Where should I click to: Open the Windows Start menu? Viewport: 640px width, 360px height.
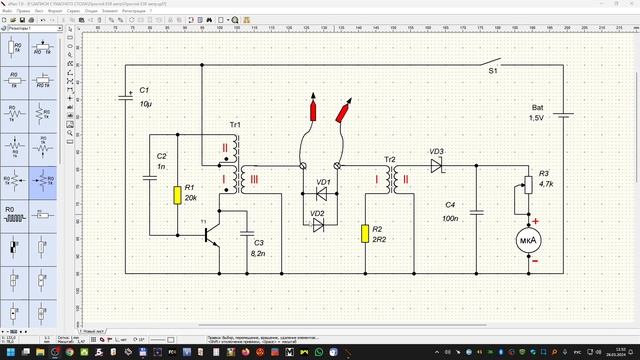[11, 352]
